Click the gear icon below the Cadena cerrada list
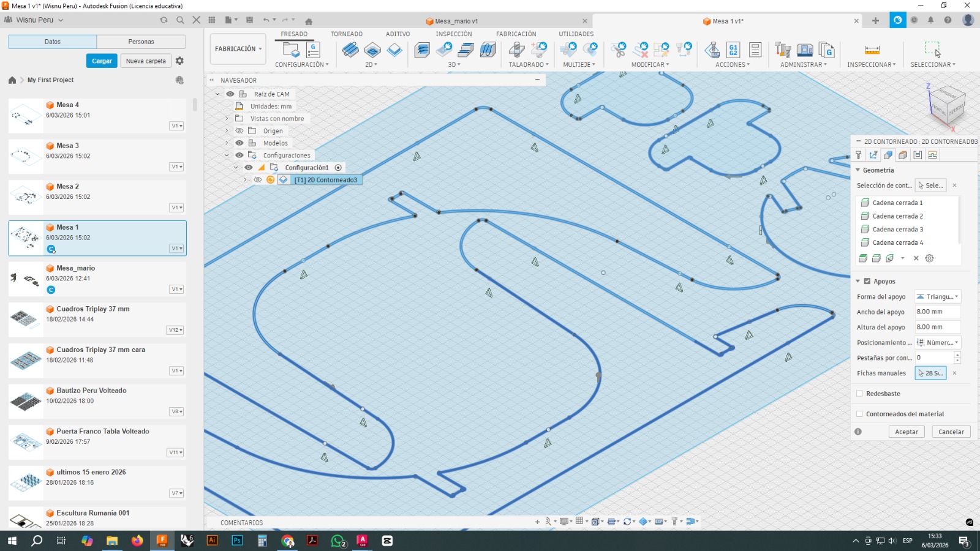Viewport: 980px width, 551px height. 930,258
